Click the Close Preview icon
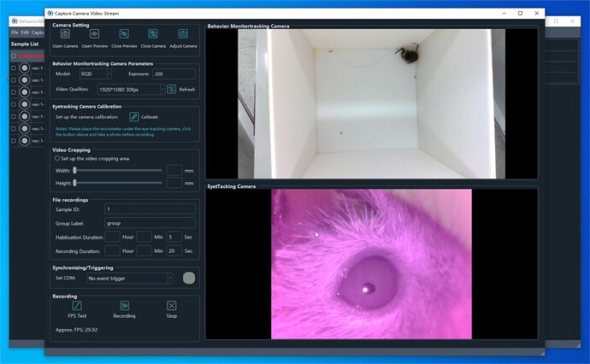This screenshot has width=590, height=364. (x=124, y=34)
